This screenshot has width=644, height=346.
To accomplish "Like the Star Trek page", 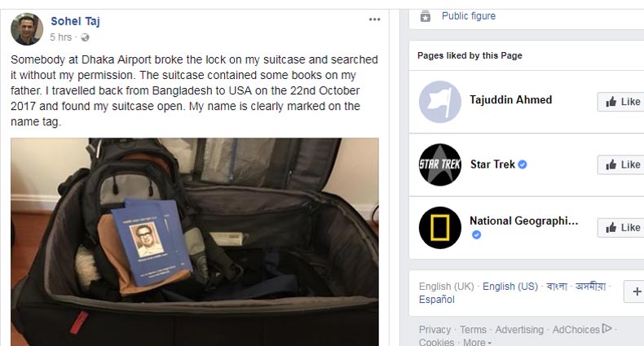I will point(621,164).
